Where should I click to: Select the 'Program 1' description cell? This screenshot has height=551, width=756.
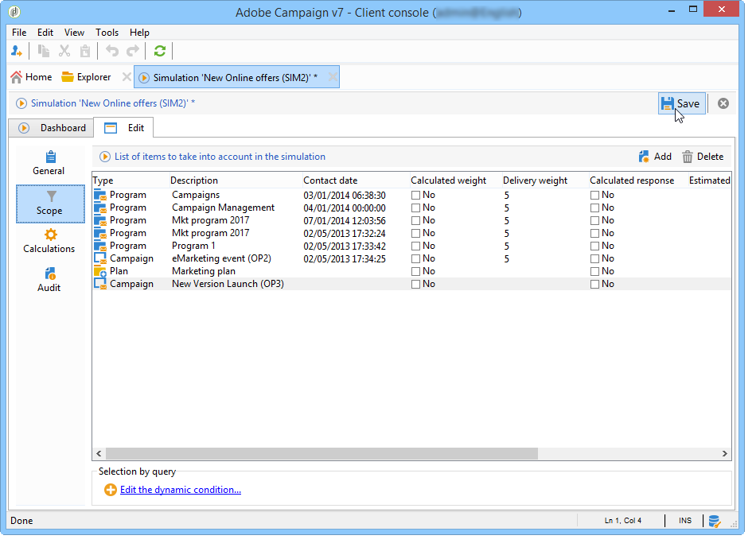tap(194, 246)
